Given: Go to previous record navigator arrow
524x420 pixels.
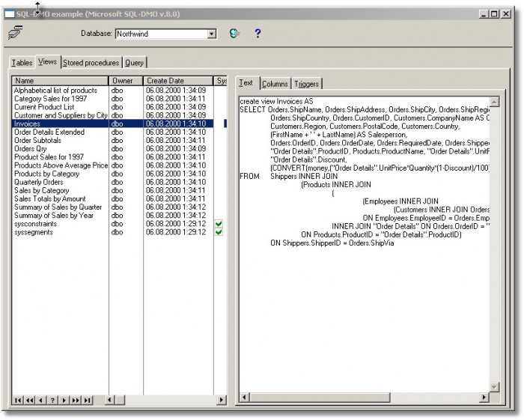Looking at the screenshot, I should (41, 400).
